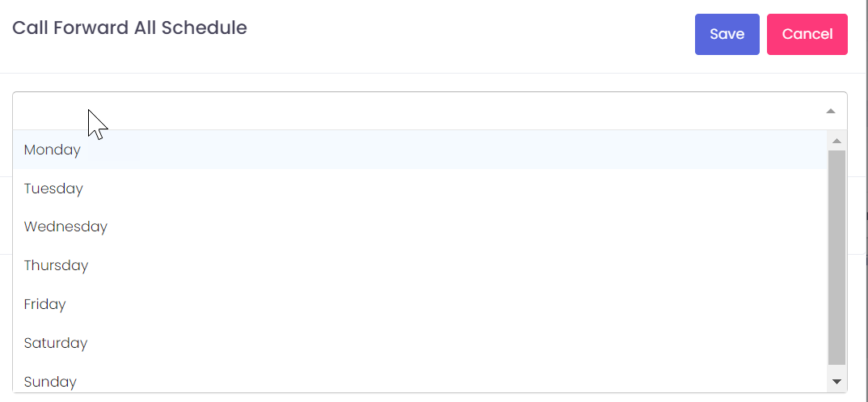Click the Call Forward All Schedule heading
The width and height of the screenshot is (868, 402).
tap(129, 28)
